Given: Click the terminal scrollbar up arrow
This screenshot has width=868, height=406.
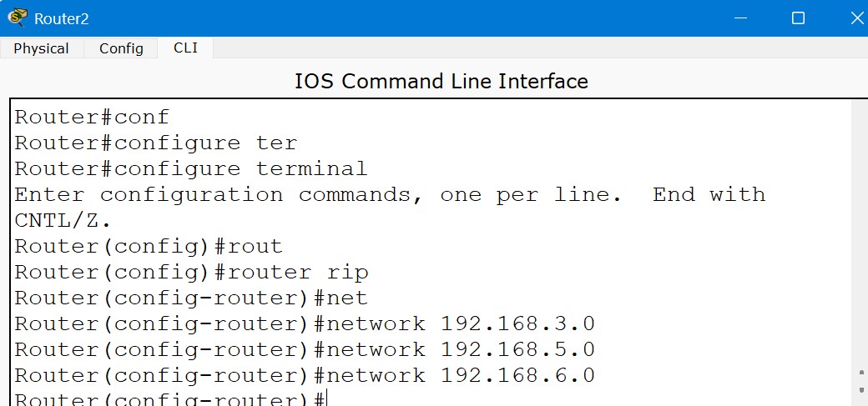Looking at the screenshot, I should 860,374.
